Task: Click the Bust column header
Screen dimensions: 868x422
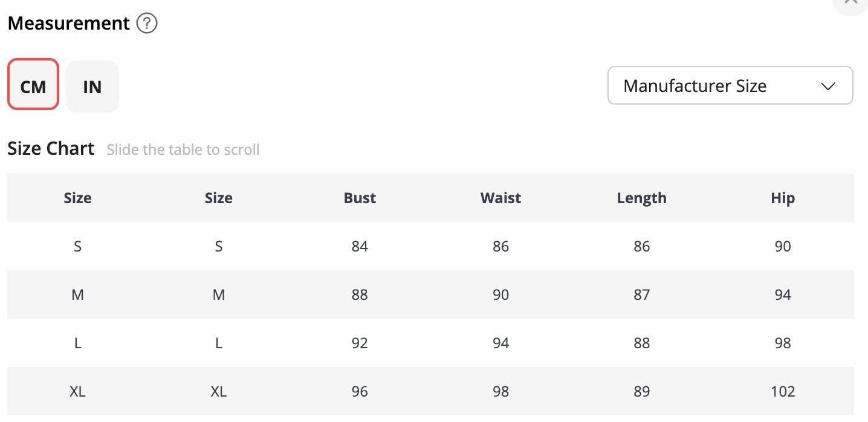Action: point(360,198)
